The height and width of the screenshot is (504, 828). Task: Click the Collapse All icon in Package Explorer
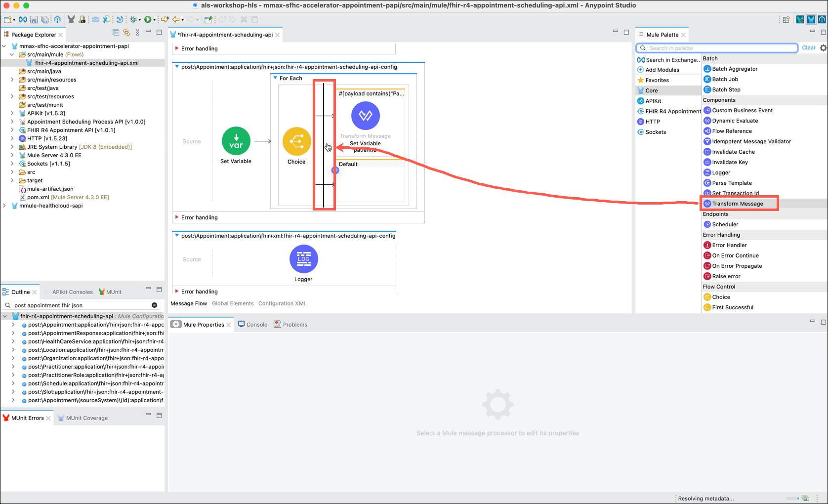point(116,33)
